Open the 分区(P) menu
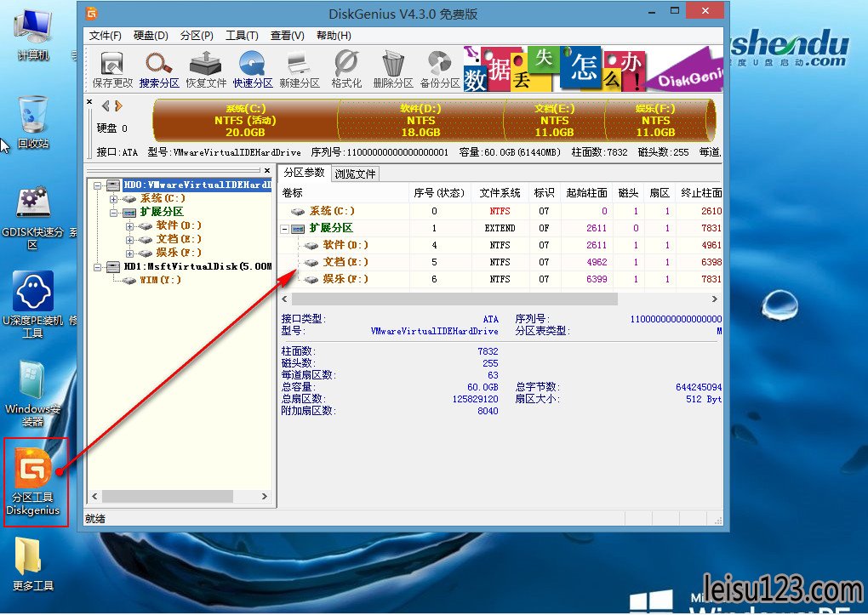Image resolution: width=868 pixels, height=615 pixels. [197, 36]
